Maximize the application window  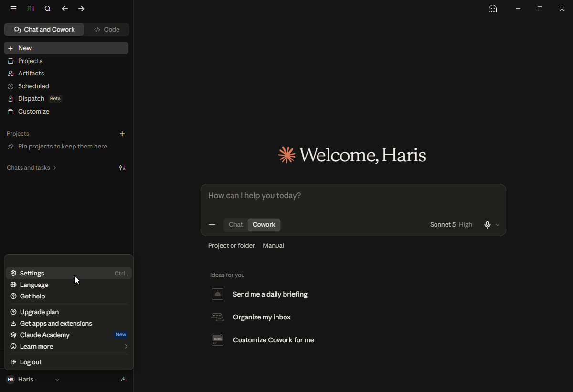540,9
